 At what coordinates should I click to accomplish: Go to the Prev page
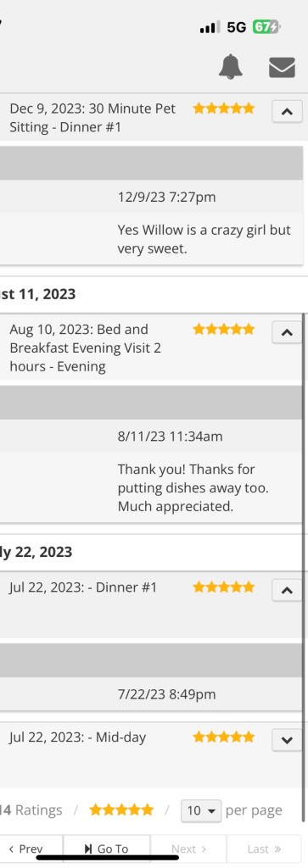26,849
